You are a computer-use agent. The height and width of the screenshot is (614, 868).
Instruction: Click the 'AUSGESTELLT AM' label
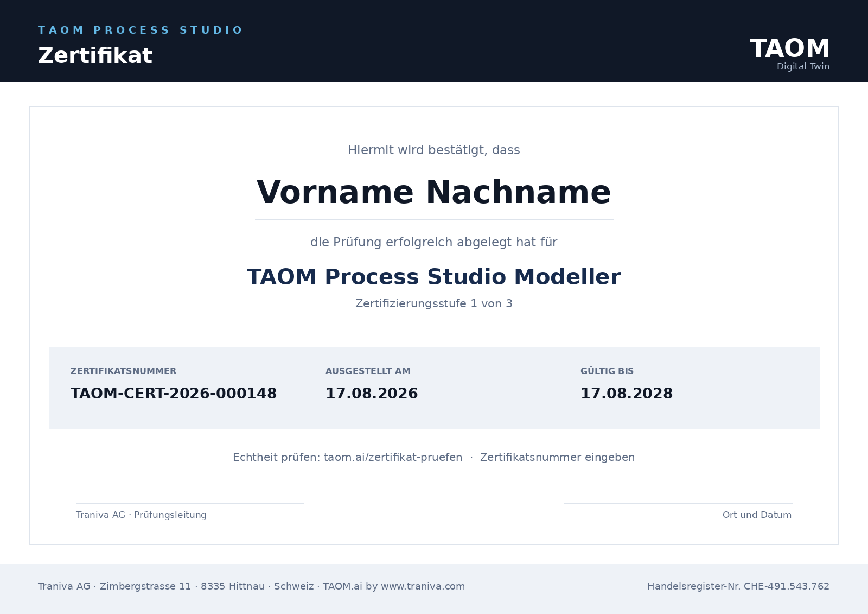tap(368, 371)
